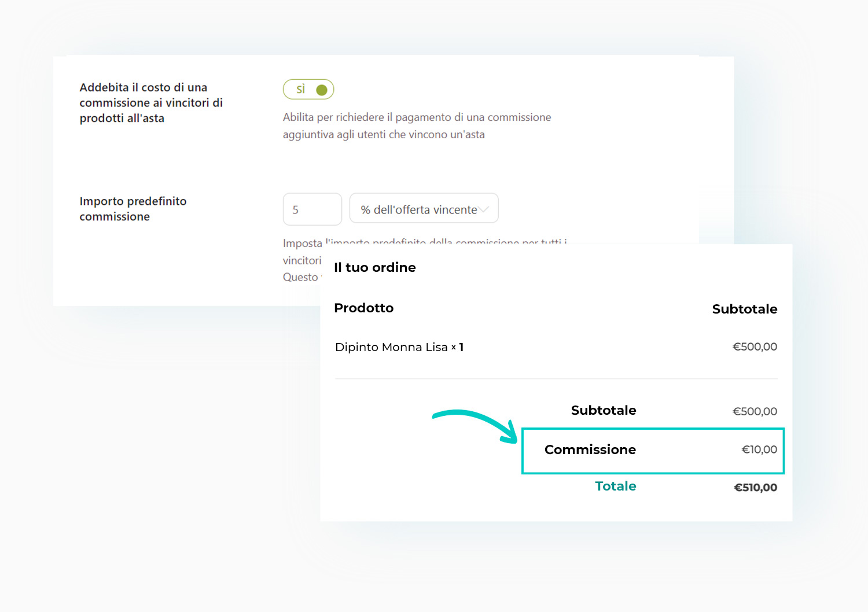Open the % dell'offerta vincente dropdown
Image resolution: width=868 pixels, height=612 pixels.
(424, 208)
